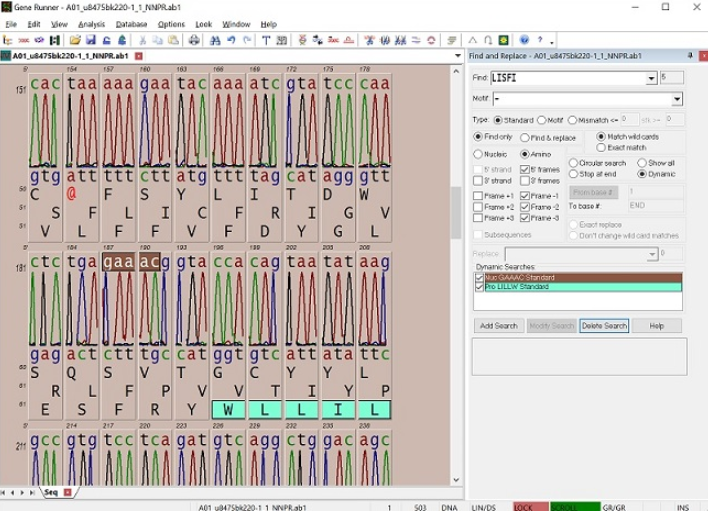This screenshot has width=708, height=513.
Task: Click the Undo arrow icon
Action: point(232,41)
